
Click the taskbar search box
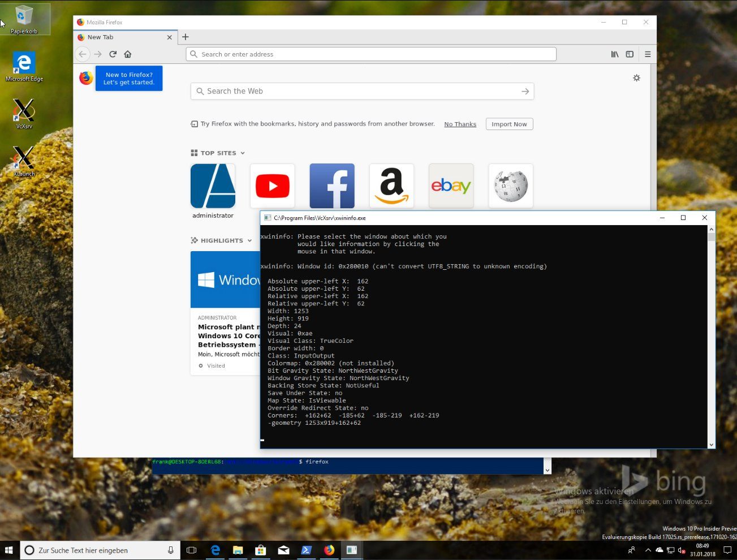pyautogui.click(x=101, y=550)
